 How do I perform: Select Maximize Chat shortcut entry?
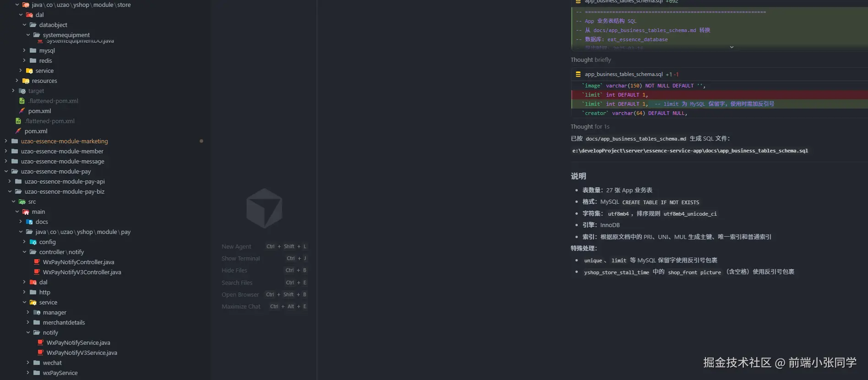pos(264,306)
